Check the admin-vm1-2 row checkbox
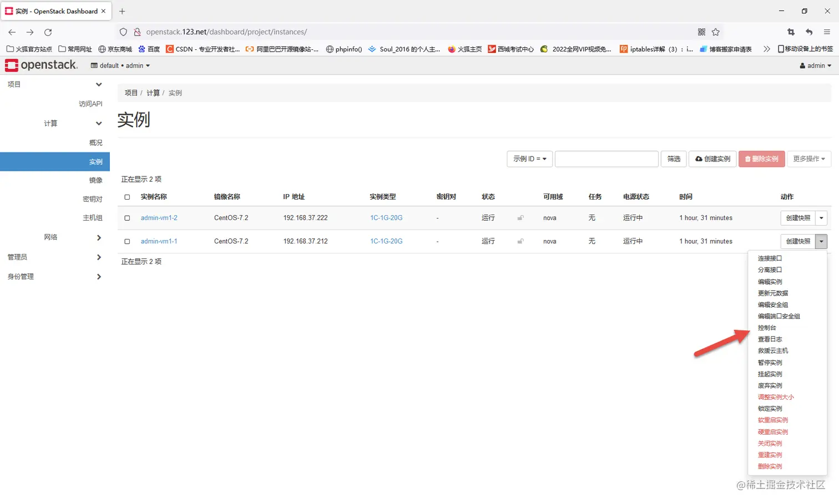 coord(127,218)
